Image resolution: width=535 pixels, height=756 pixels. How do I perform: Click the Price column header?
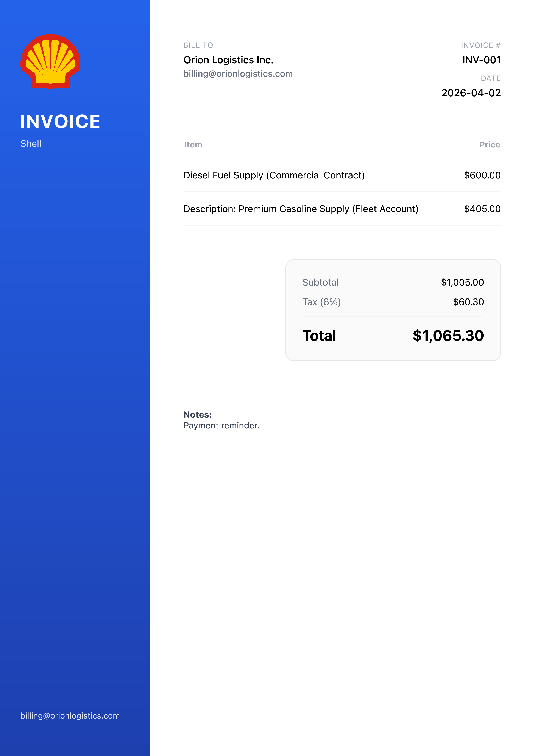click(489, 145)
